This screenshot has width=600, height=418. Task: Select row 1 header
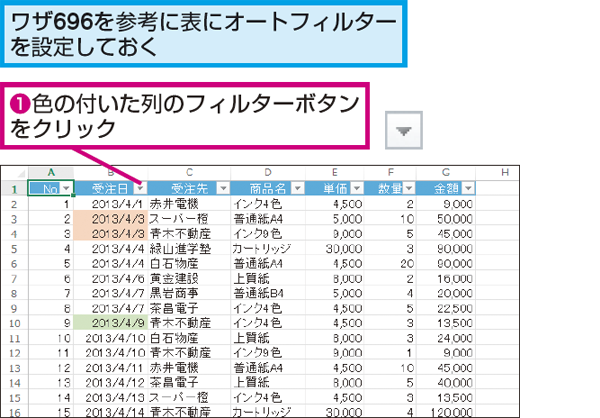(x=14, y=189)
